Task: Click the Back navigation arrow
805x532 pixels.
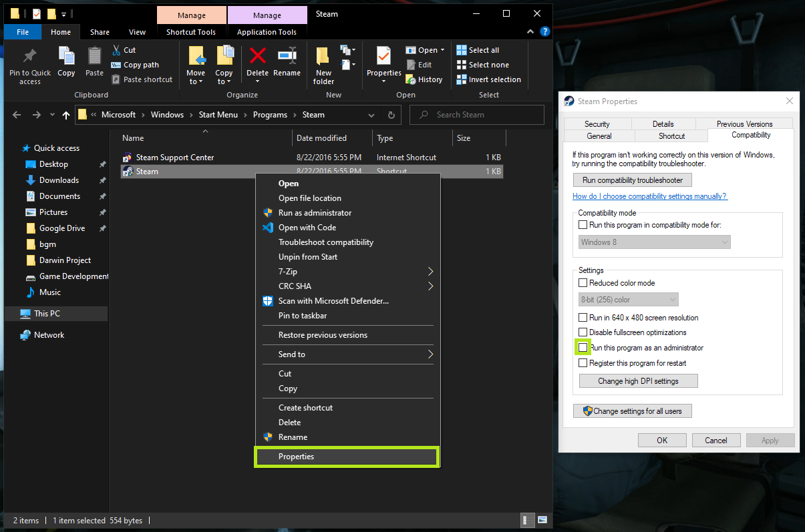Action: (x=17, y=115)
